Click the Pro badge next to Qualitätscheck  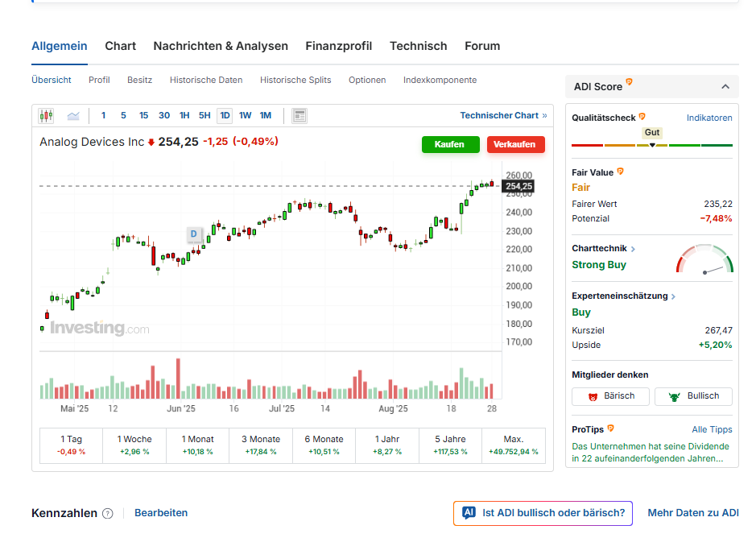tap(642, 117)
